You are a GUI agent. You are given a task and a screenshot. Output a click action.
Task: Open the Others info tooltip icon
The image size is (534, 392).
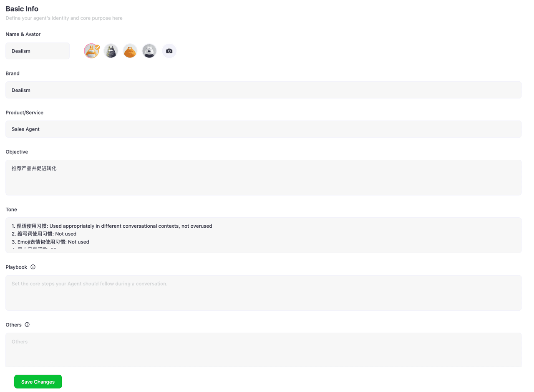27,324
